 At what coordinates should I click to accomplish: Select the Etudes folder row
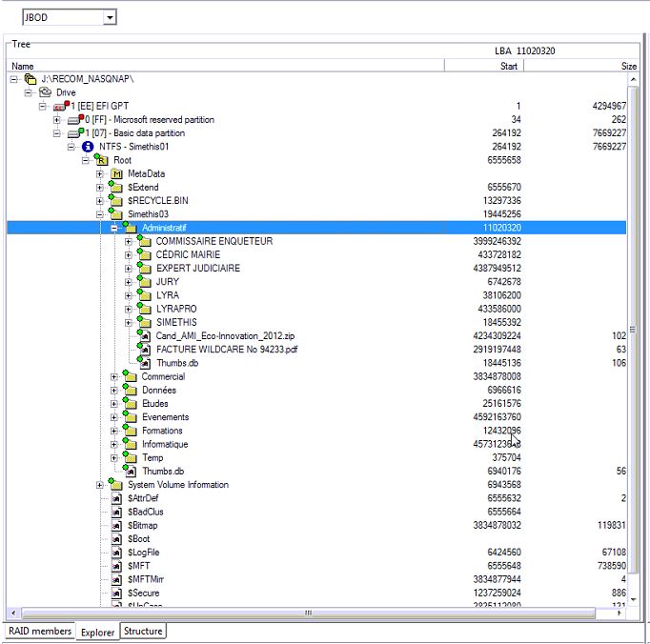click(x=316, y=403)
